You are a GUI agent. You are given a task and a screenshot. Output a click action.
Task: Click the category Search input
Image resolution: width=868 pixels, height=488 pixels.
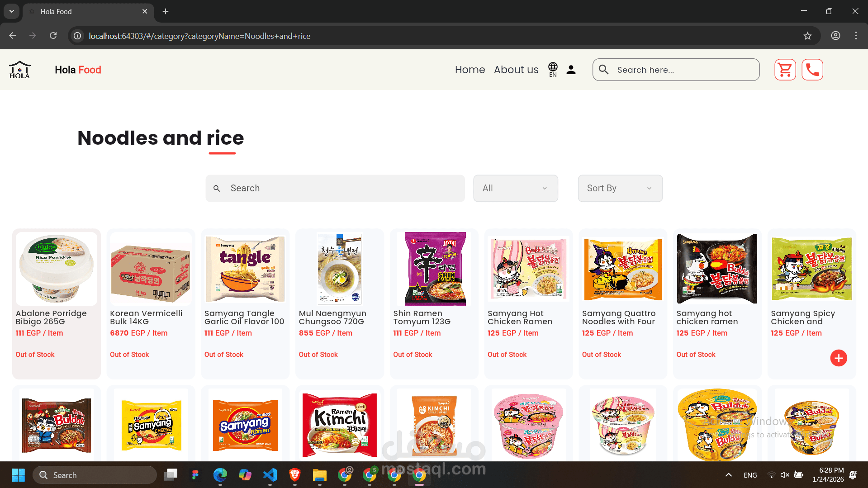pos(335,188)
